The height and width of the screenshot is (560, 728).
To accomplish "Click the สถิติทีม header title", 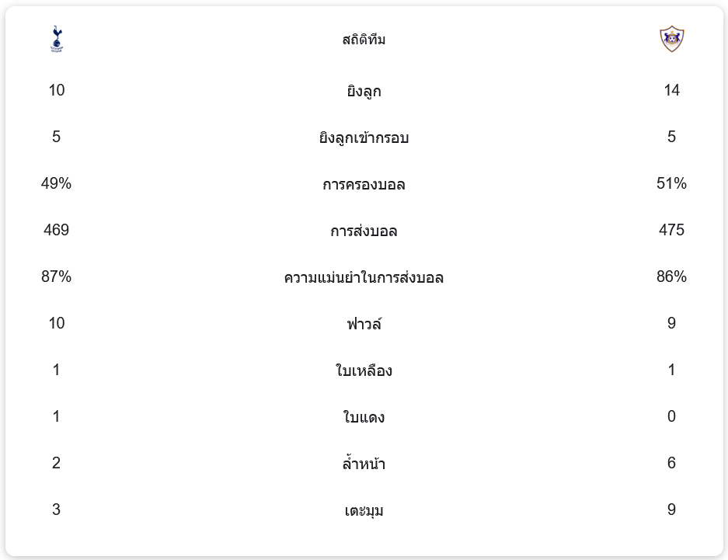I will [364, 40].
